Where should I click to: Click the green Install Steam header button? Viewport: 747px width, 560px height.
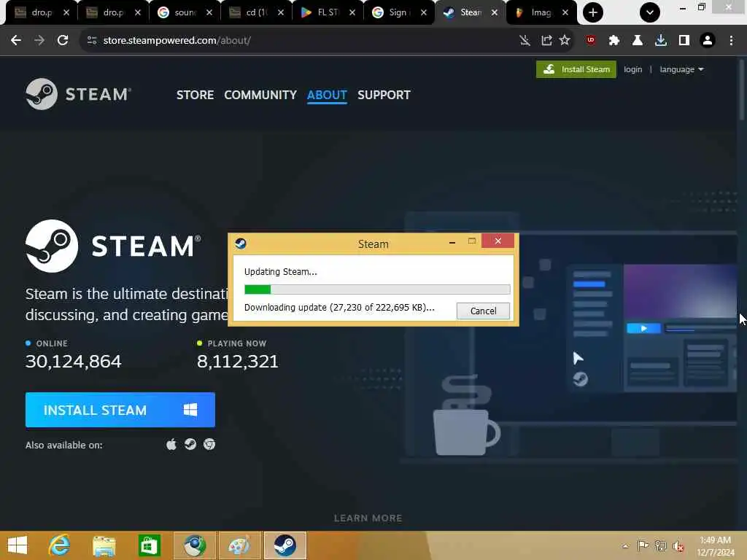(x=576, y=69)
